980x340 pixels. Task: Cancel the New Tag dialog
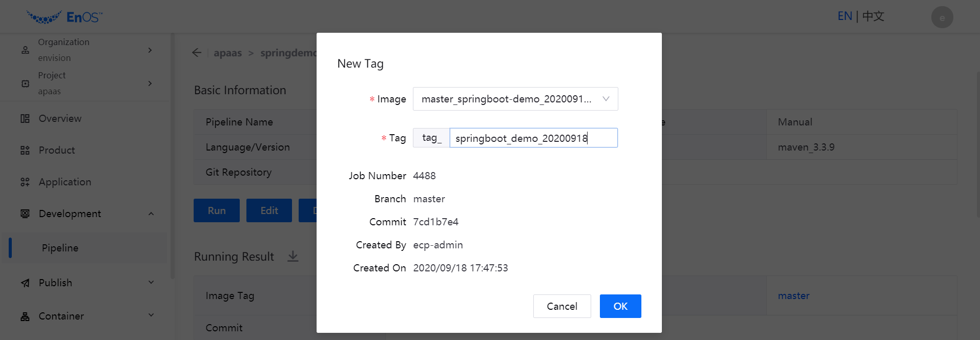coord(561,306)
